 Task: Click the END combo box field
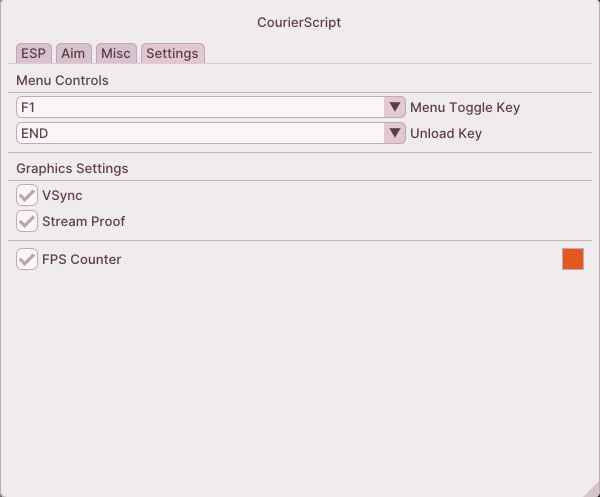click(x=200, y=133)
